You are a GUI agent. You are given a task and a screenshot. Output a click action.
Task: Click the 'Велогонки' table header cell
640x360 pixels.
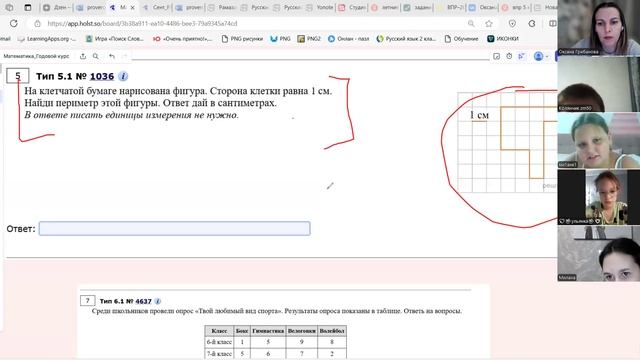pos(302,331)
